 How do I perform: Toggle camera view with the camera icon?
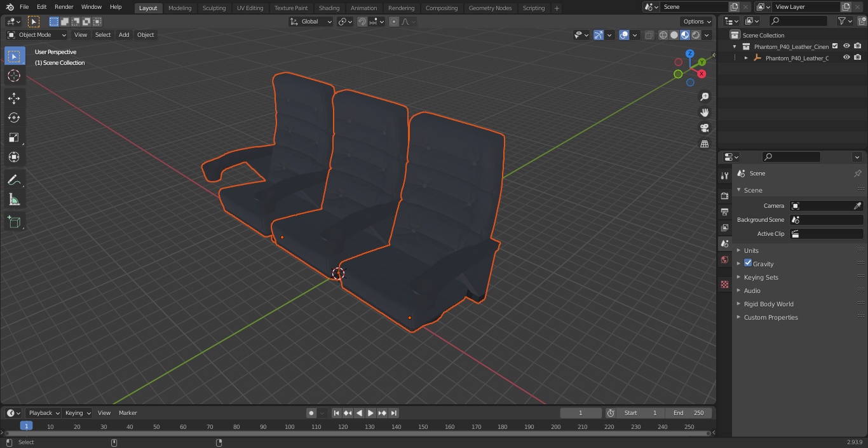[704, 128]
